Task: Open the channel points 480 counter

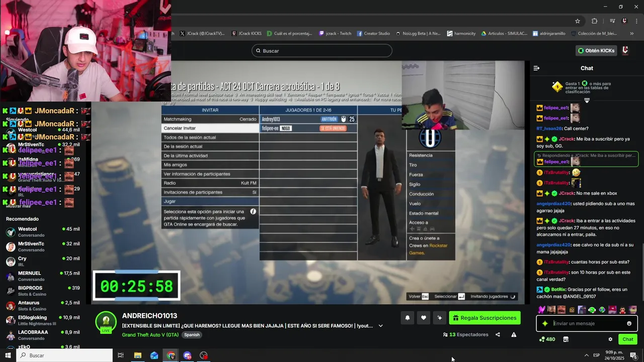Action: [547, 339]
